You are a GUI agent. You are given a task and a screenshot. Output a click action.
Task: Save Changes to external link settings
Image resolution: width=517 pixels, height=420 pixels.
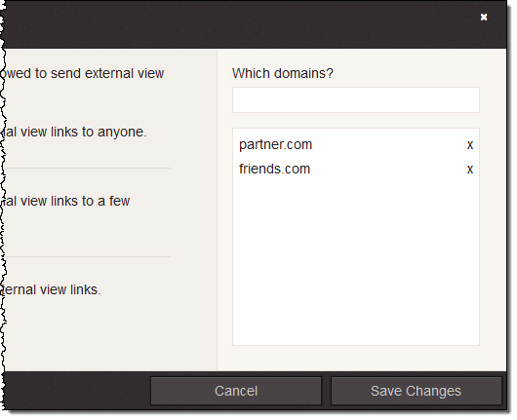click(417, 391)
